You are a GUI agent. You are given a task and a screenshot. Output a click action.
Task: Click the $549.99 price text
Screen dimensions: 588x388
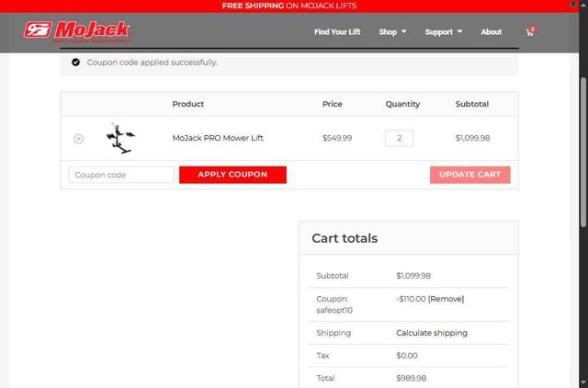(x=337, y=138)
